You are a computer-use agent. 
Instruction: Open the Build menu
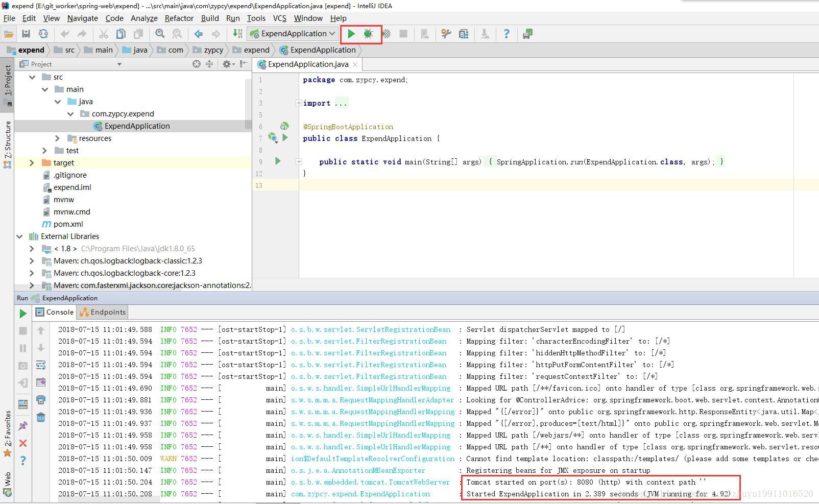pos(210,18)
